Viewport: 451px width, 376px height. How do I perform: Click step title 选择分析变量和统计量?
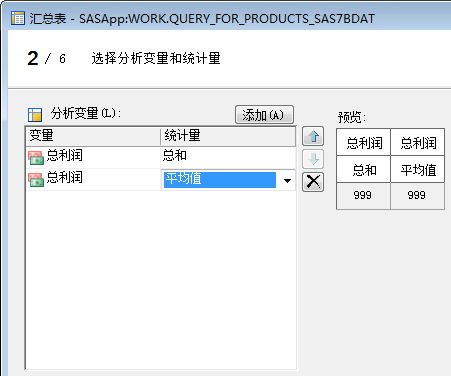coord(156,59)
